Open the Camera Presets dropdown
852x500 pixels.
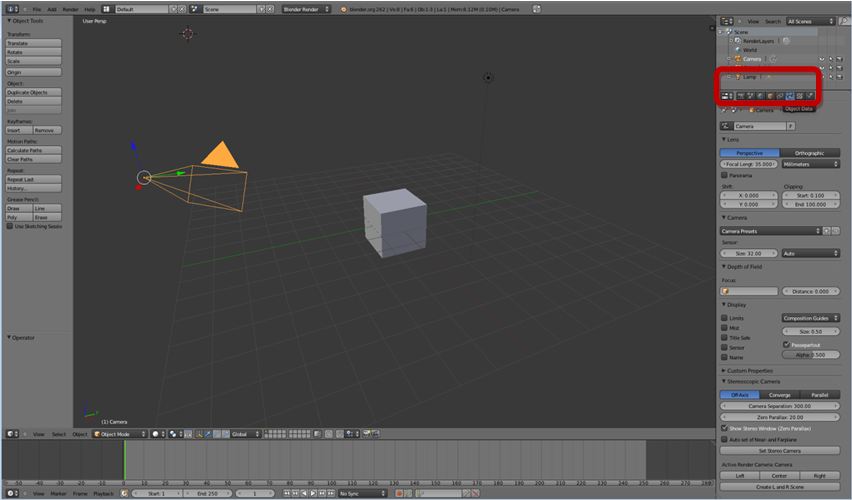point(770,231)
